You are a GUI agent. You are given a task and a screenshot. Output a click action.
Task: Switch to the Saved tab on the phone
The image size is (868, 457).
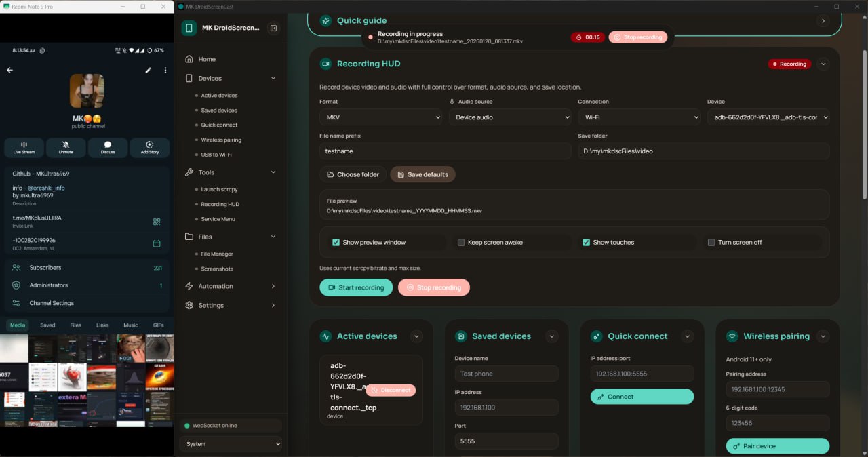[47, 325]
